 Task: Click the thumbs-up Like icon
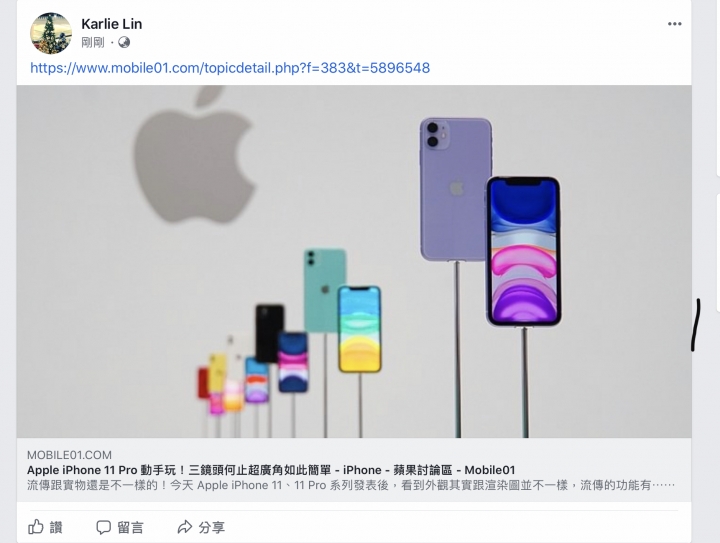[x=36, y=526]
